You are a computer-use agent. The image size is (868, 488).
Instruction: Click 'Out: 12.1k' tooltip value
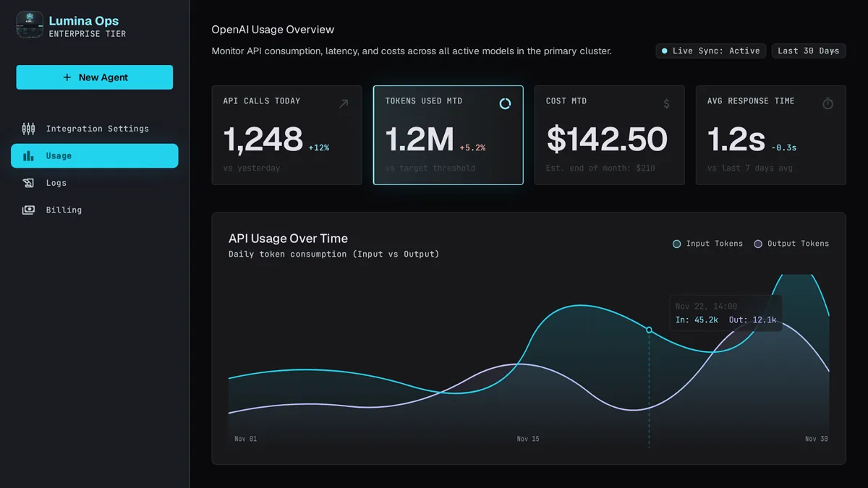tap(752, 320)
